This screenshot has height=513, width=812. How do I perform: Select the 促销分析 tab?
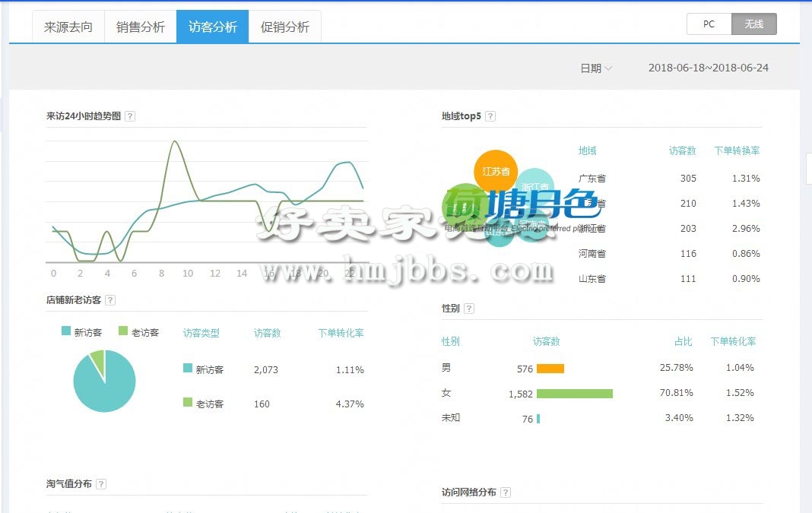click(x=285, y=27)
